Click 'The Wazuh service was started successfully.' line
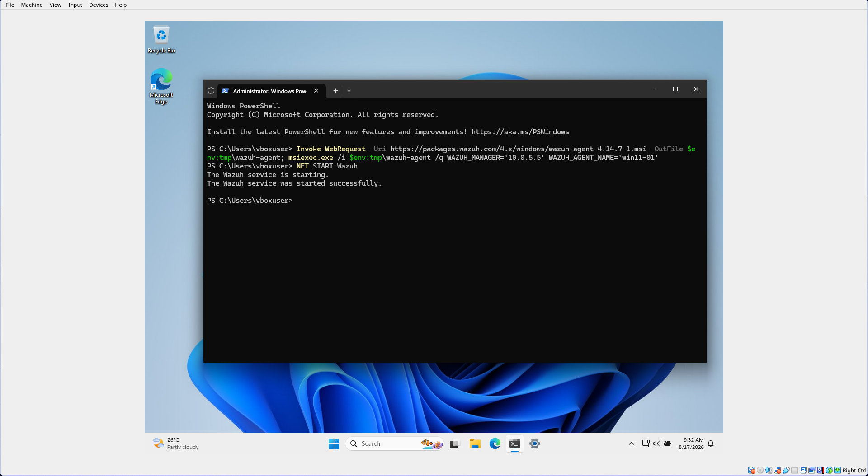Image resolution: width=868 pixels, height=476 pixels. coord(294,183)
